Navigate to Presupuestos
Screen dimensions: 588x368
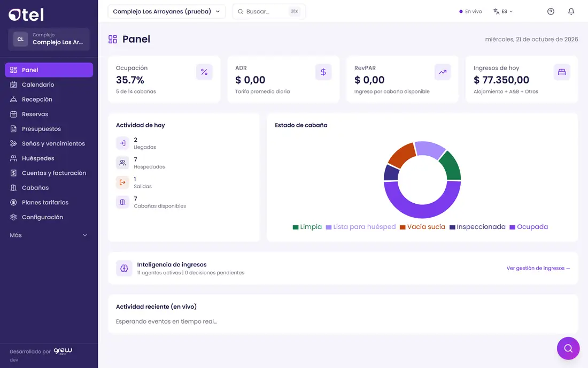pyautogui.click(x=49, y=129)
